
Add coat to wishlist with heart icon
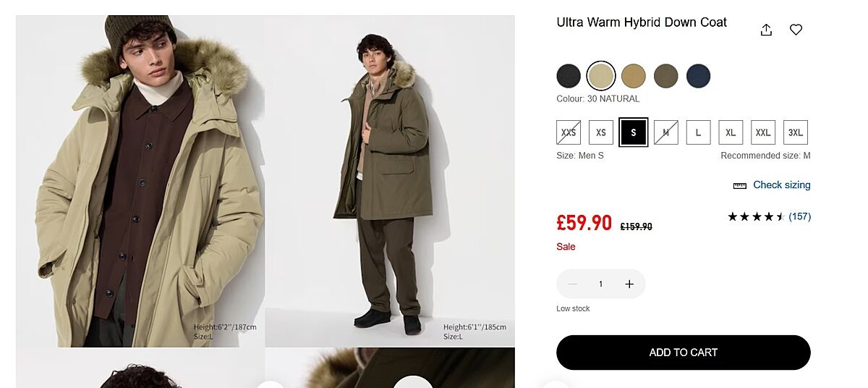tap(796, 30)
